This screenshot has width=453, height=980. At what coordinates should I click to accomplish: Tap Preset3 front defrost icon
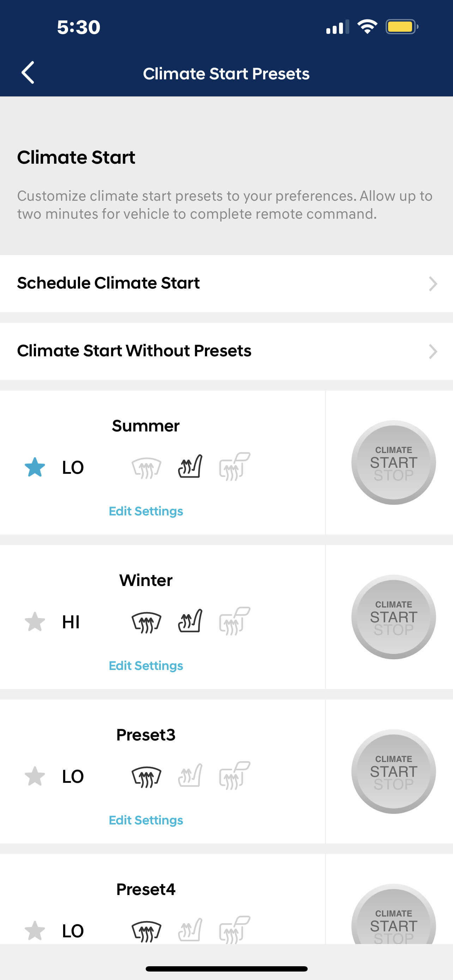[146, 776]
